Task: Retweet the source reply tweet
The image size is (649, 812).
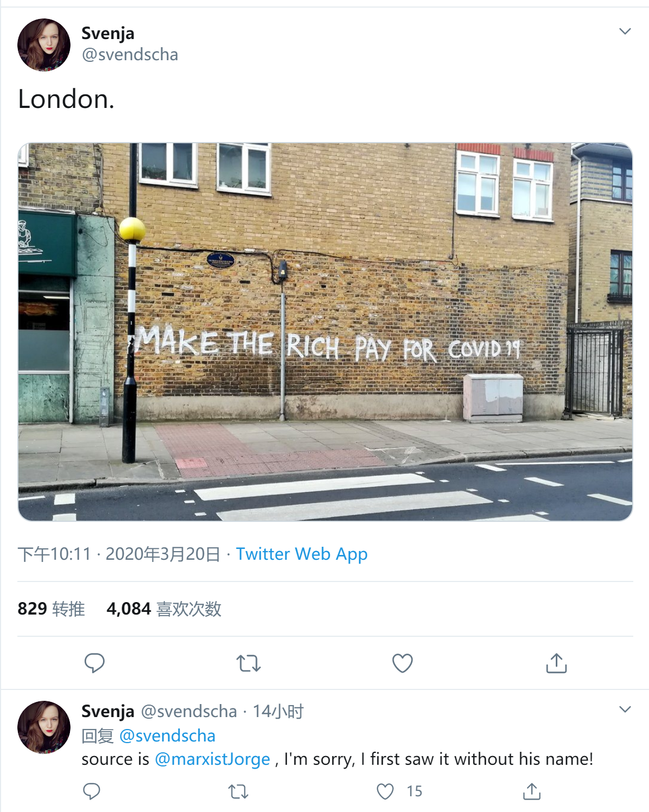Action: pos(239,791)
